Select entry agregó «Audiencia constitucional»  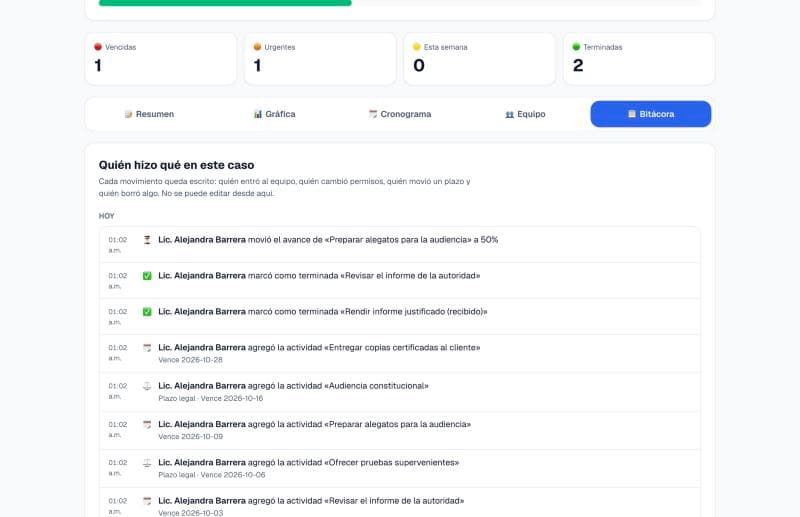coord(400,392)
